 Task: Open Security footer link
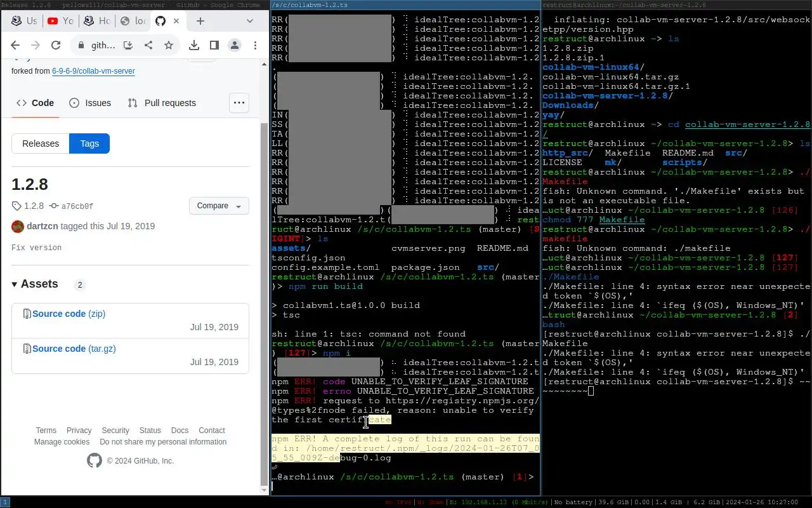click(115, 431)
